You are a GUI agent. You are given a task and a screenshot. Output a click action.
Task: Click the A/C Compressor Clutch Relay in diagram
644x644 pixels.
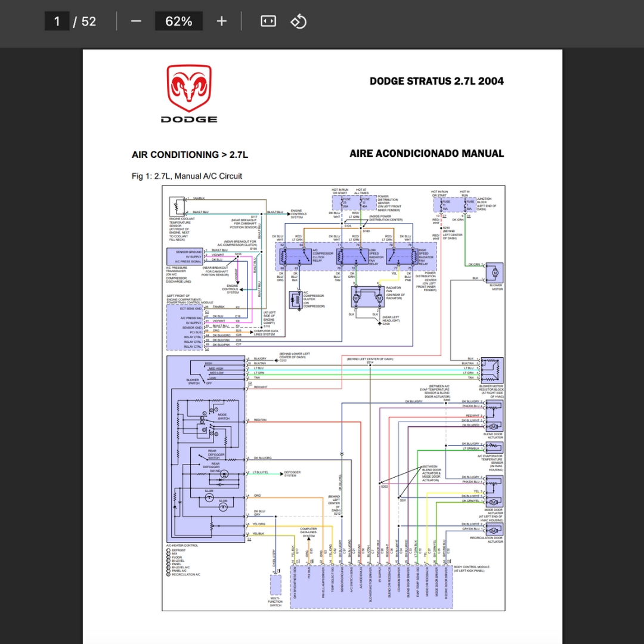[x=295, y=256]
